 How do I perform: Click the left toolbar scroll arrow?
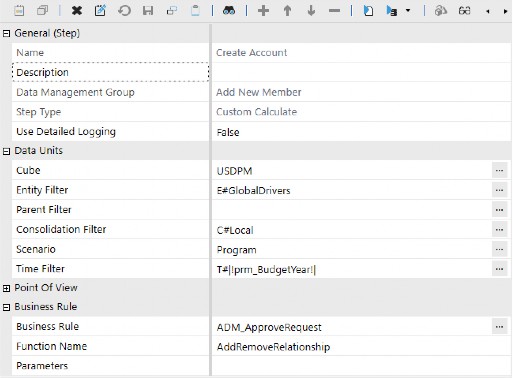click(x=488, y=11)
